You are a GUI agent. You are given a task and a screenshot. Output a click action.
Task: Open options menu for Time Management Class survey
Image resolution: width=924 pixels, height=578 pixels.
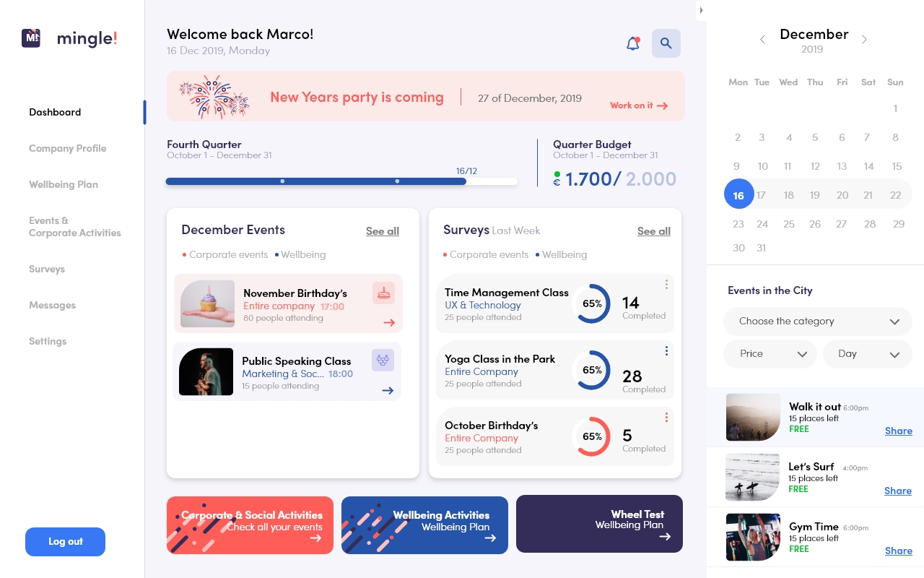click(x=666, y=285)
